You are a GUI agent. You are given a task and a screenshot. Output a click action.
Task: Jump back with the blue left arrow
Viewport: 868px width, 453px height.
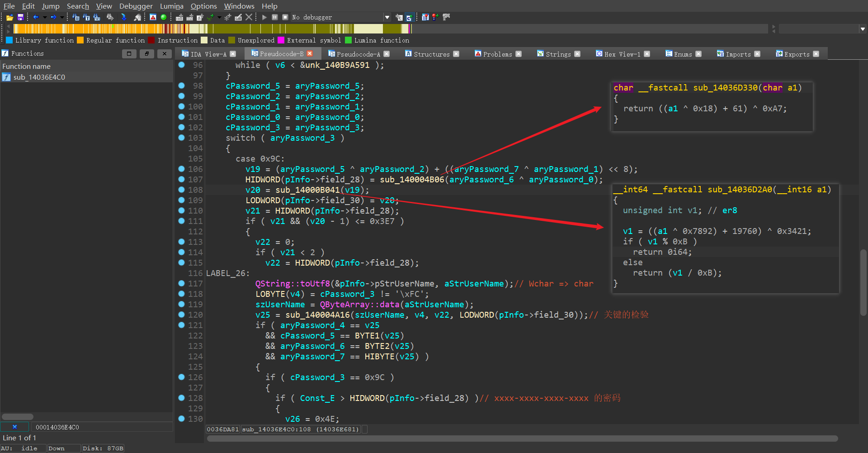click(x=36, y=17)
